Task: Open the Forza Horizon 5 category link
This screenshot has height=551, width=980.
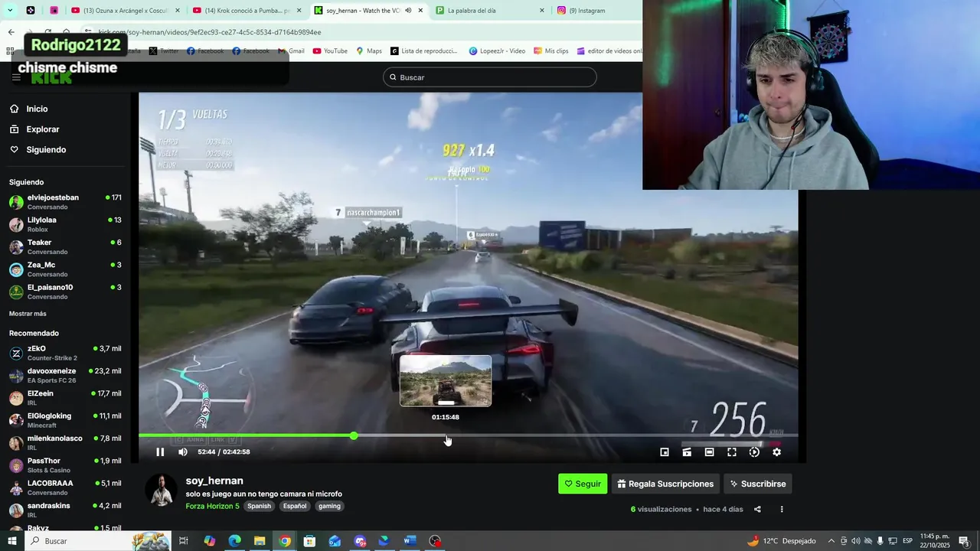Action: coord(212,506)
